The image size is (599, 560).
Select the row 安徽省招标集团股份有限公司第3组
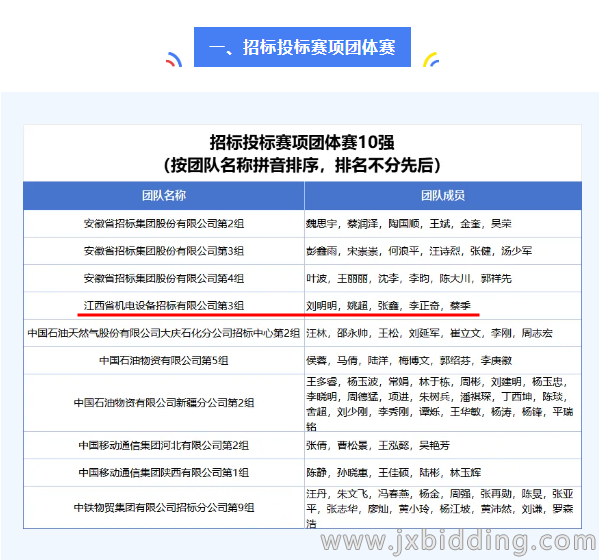(303, 251)
